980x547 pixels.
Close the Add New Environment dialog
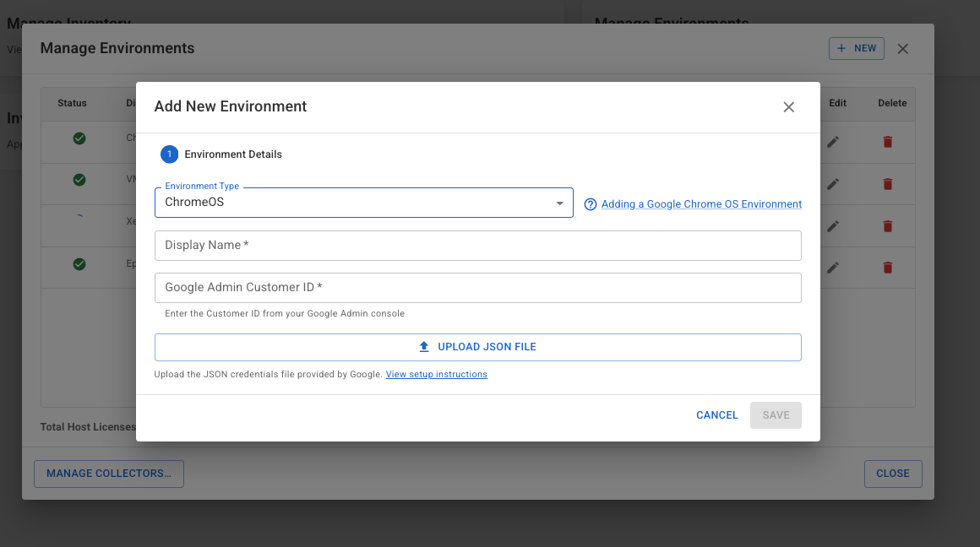(789, 107)
